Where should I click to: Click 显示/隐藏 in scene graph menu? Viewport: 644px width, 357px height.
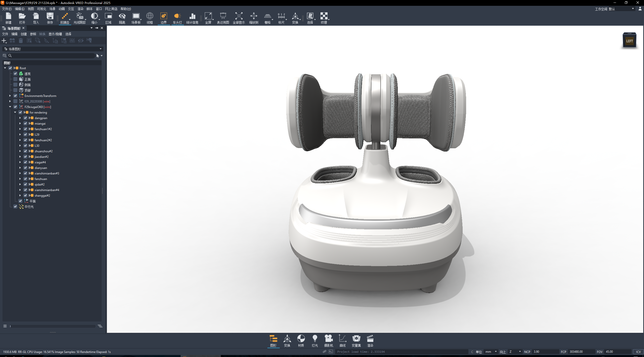tap(56, 34)
